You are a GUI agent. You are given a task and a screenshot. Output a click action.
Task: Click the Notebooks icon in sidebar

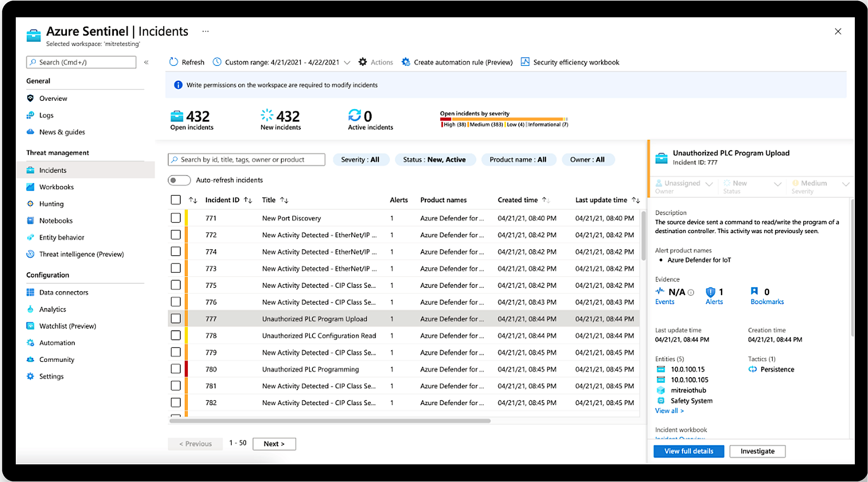point(30,220)
